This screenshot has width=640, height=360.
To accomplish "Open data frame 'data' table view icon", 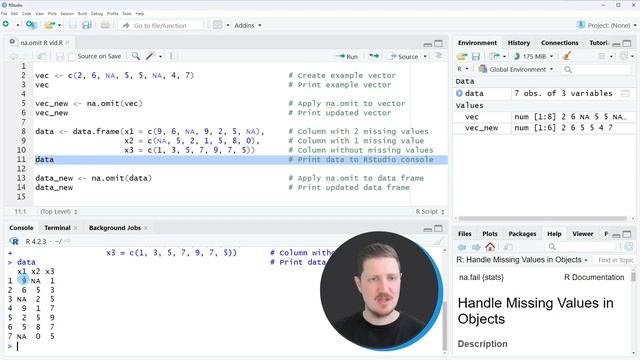I will [625, 93].
